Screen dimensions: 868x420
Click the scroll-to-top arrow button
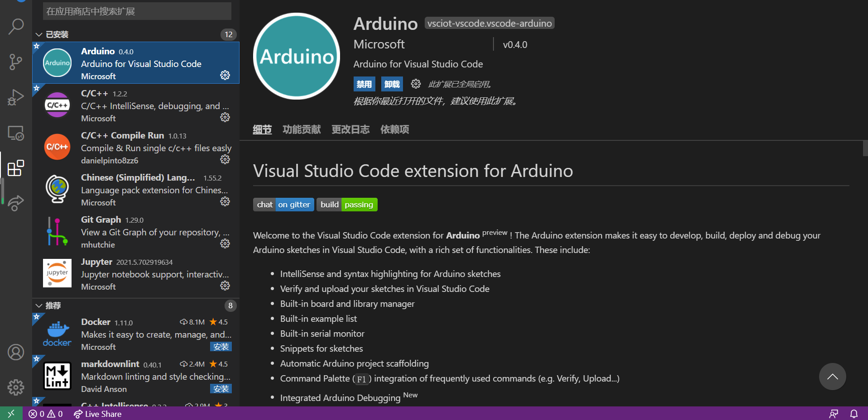(x=832, y=377)
